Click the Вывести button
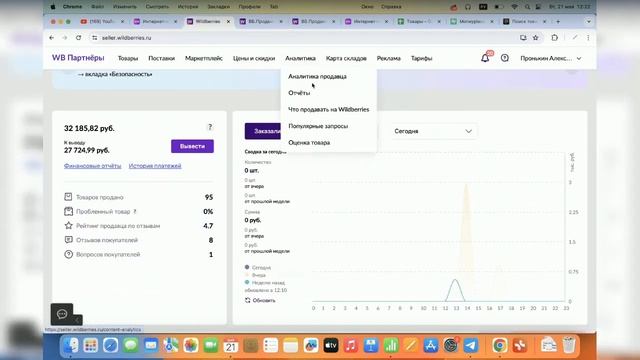 (x=192, y=146)
